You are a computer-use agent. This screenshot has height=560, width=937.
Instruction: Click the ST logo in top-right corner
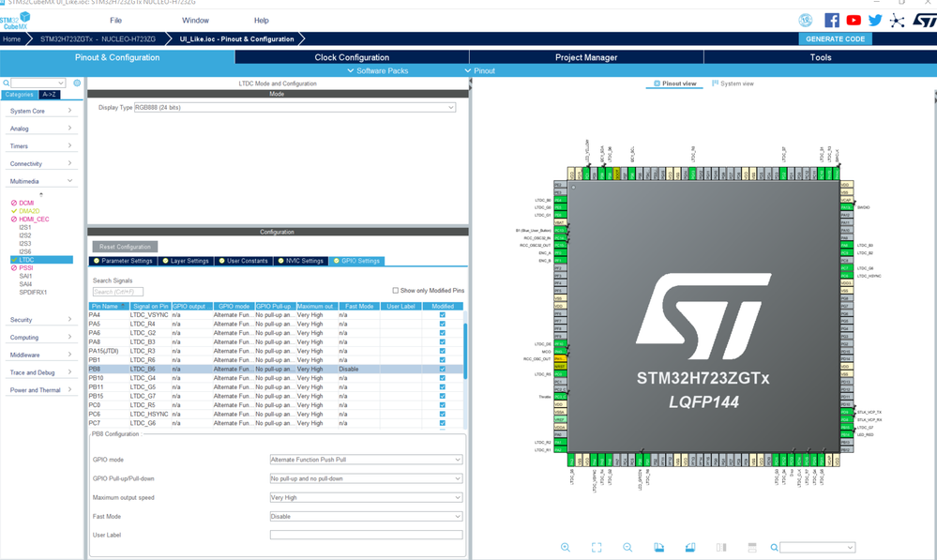925,21
